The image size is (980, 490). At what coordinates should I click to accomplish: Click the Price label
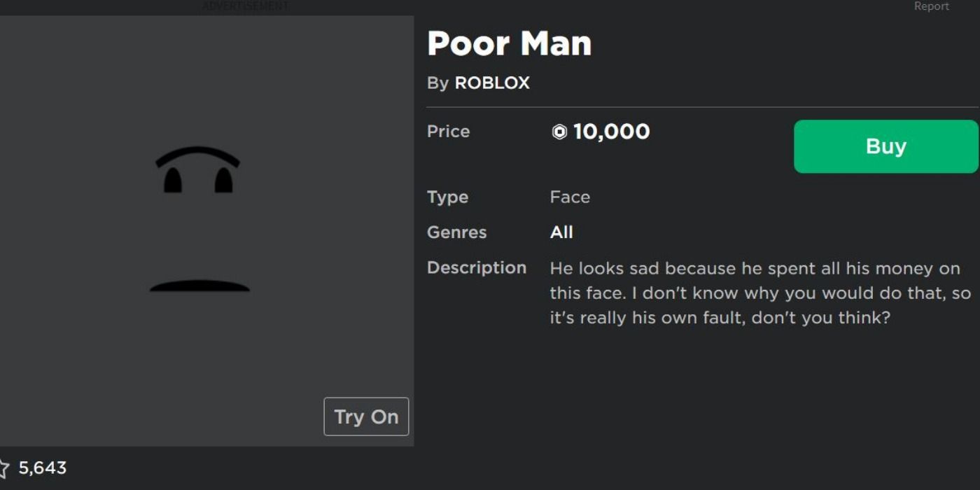pyautogui.click(x=448, y=132)
